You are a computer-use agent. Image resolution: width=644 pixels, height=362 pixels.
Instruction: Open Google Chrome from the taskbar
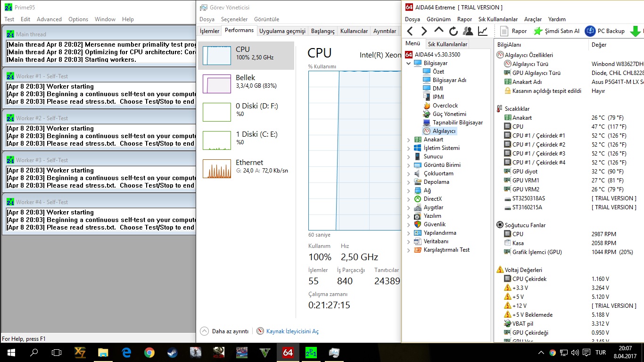[x=149, y=352]
